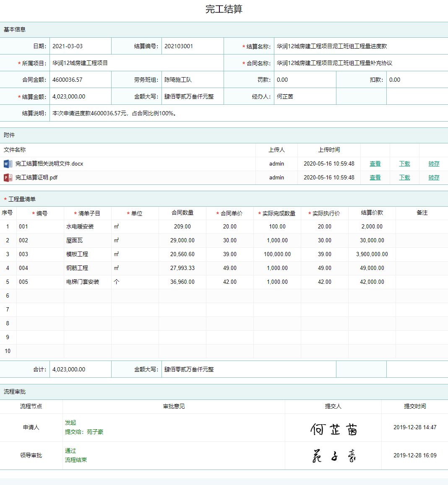Click 发起 approval opinion text
Image resolution: width=448 pixels, height=485 pixels.
pyautogui.click(x=70, y=423)
